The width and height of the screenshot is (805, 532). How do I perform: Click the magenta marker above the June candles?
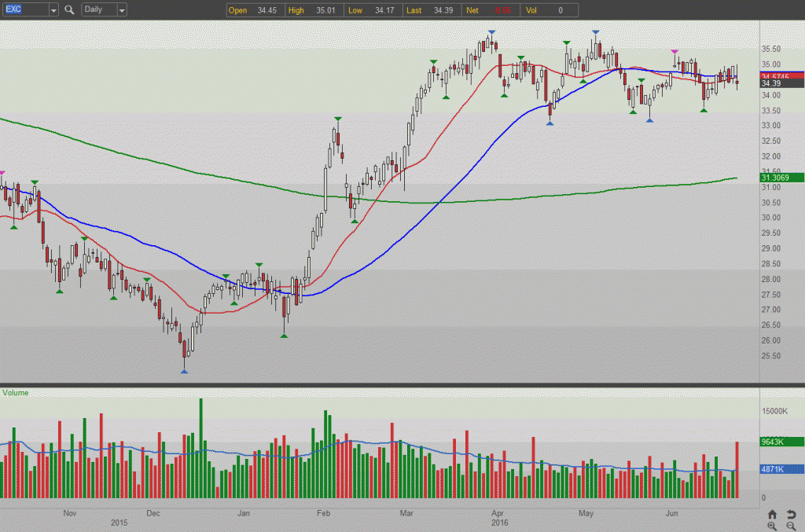click(x=675, y=52)
